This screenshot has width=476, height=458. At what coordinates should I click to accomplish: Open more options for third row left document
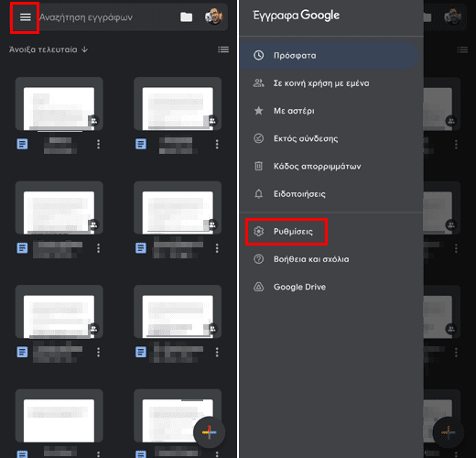(98, 352)
